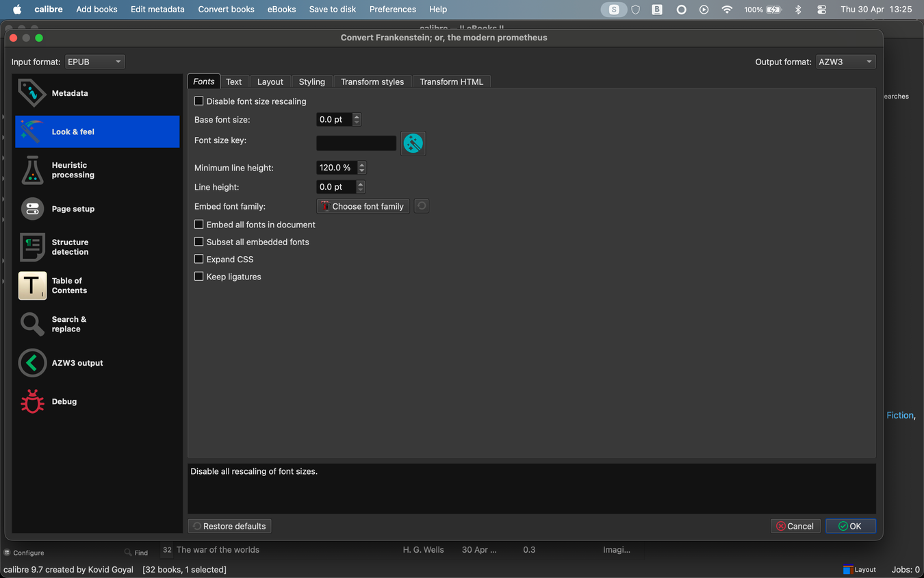This screenshot has height=578, width=924.
Task: Open the Debug bug icon
Action: pos(32,401)
